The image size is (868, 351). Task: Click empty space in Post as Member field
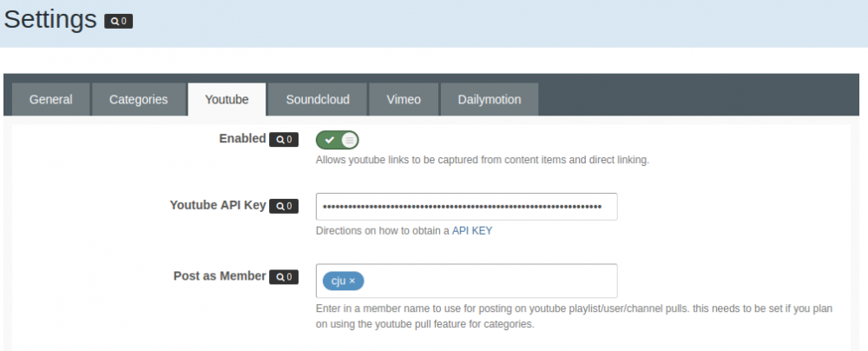click(490, 281)
